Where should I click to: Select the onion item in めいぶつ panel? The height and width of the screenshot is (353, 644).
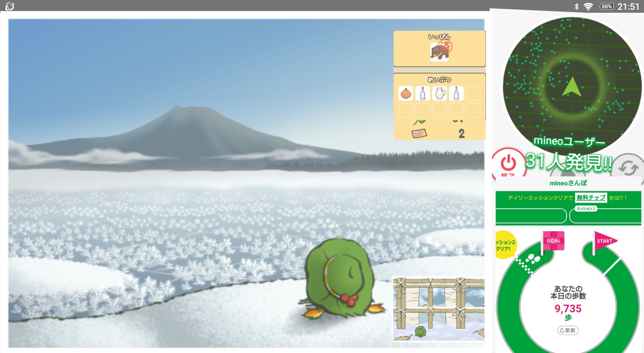tap(406, 93)
